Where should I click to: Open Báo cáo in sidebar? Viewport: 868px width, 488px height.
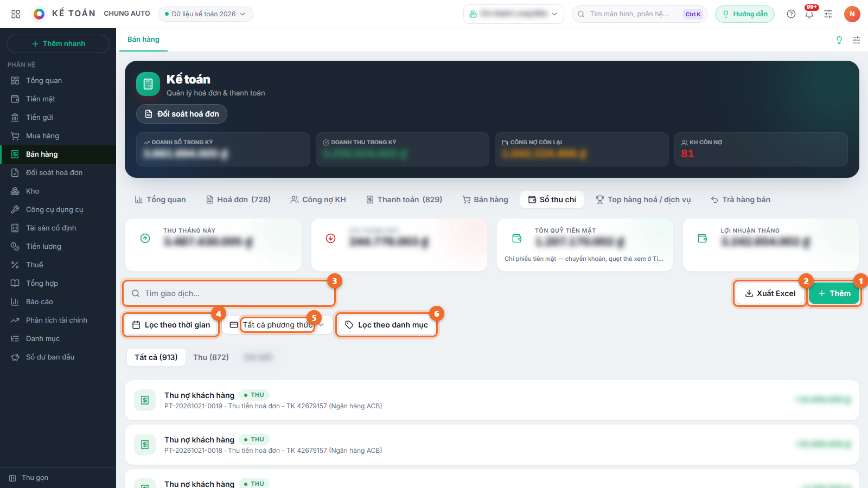click(58, 301)
